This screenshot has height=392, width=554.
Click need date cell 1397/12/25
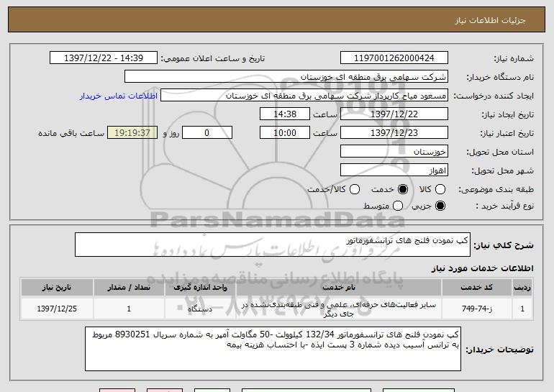[x=57, y=309]
